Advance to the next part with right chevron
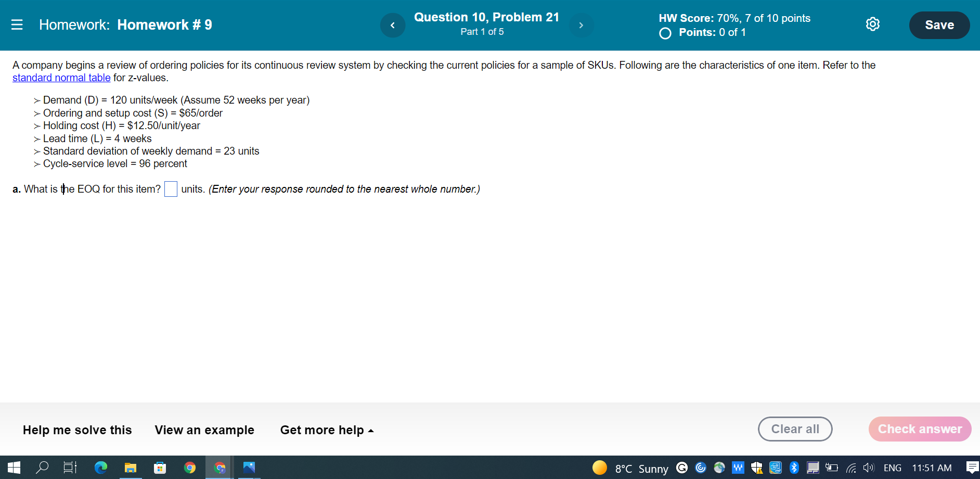Screen dimensions: 980x479 pos(582,25)
